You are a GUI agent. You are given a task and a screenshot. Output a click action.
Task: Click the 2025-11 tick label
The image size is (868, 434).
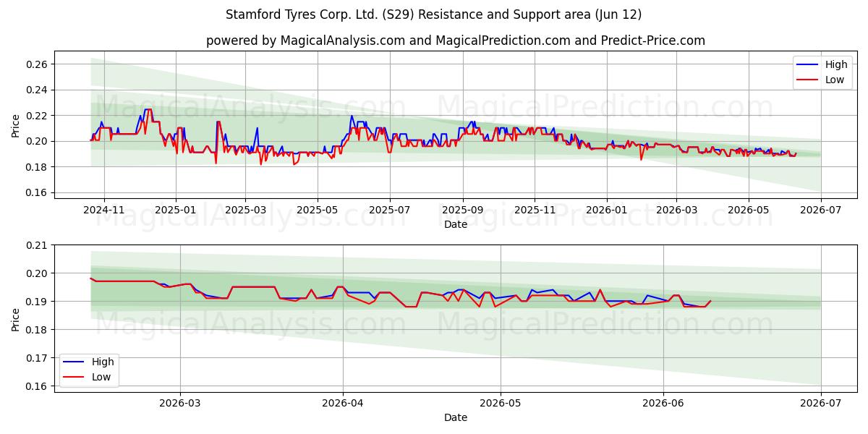[535, 210]
